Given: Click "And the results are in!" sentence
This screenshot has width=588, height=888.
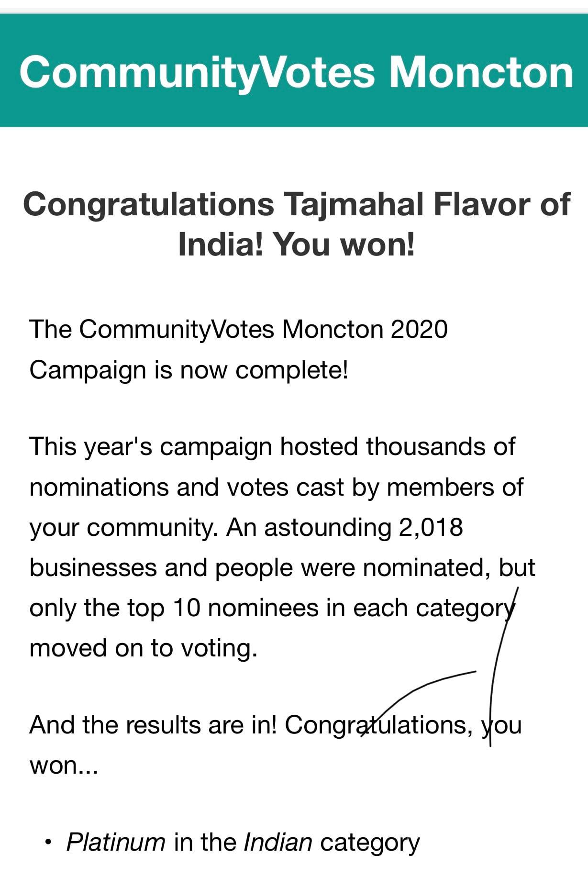Looking at the screenshot, I should coord(153,725).
